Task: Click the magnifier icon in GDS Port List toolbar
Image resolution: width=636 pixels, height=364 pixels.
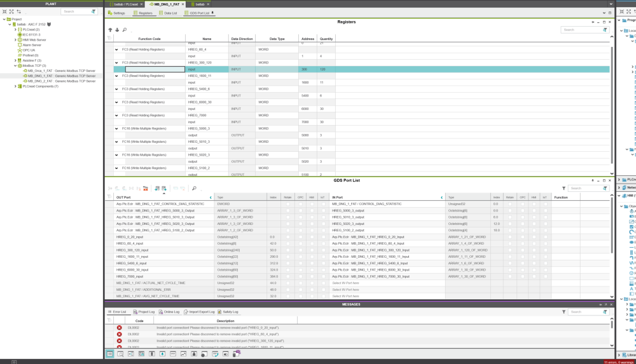Action: point(194,189)
